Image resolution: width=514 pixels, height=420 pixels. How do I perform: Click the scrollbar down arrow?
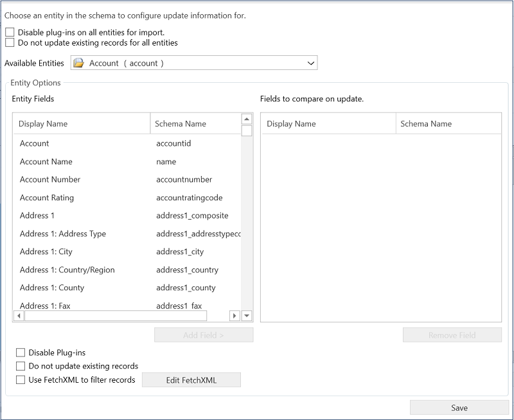246,314
